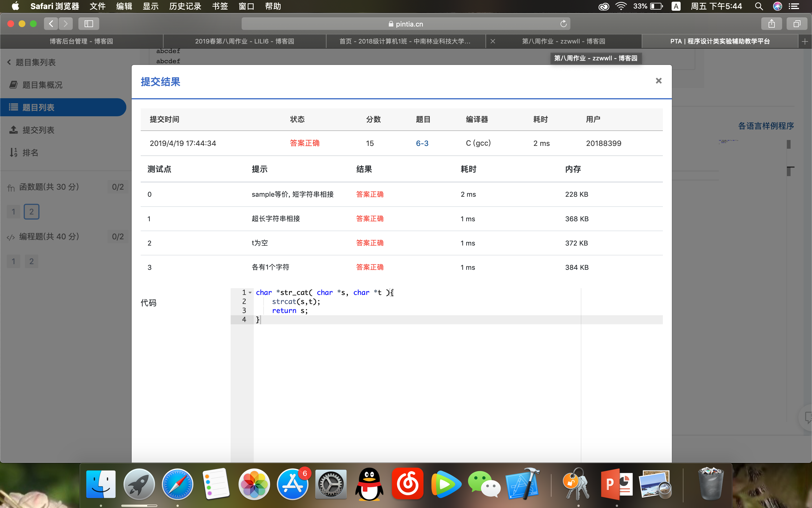This screenshot has height=508, width=812.
Task: Switch to 第八周作业 - zzwwll tab
Action: point(564,41)
